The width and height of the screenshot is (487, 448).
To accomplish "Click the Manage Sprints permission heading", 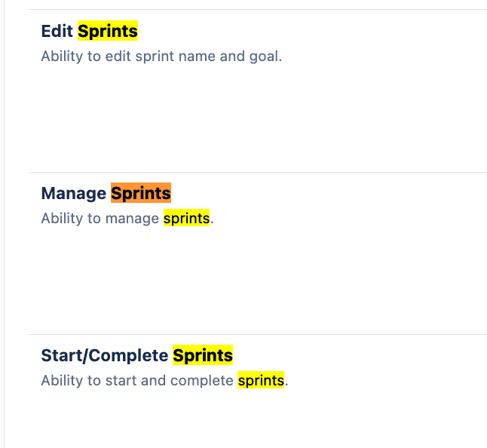I will click(x=106, y=193).
